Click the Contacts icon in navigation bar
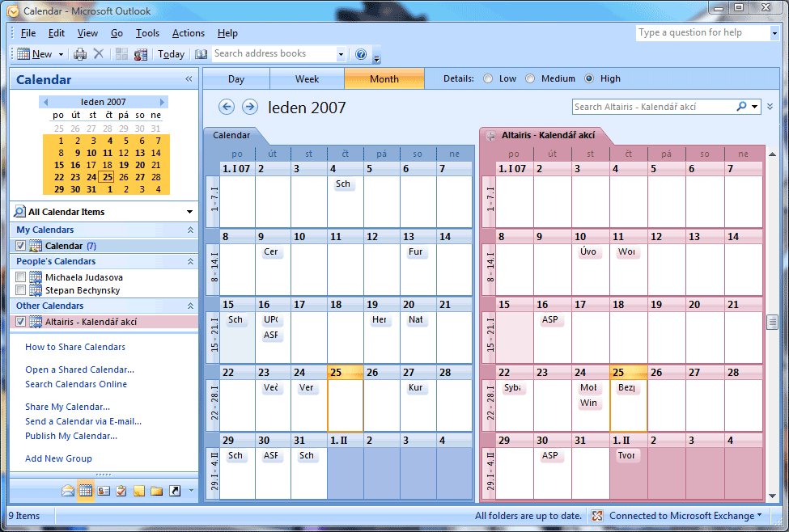 (x=104, y=491)
